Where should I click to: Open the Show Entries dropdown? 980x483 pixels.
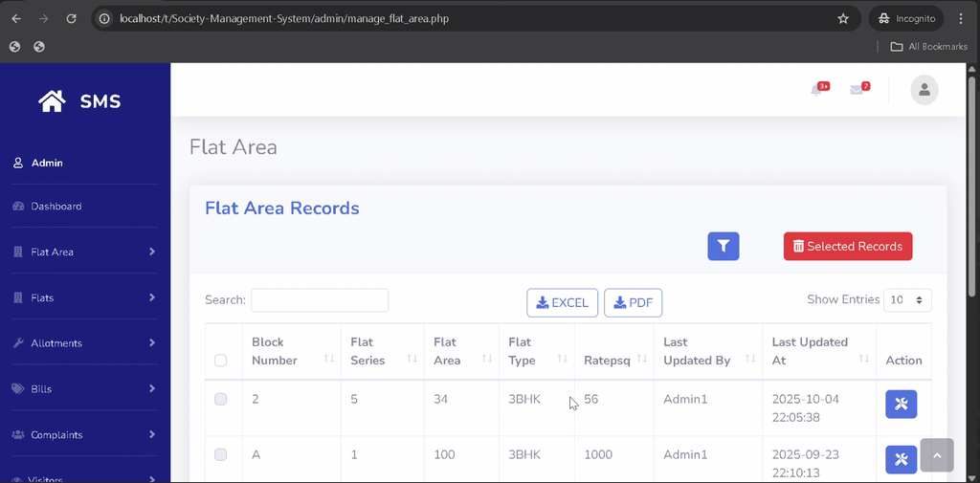point(907,300)
